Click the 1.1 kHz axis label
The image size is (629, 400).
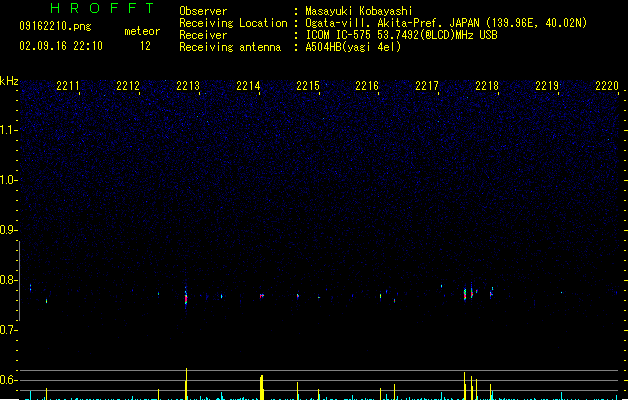pyautogui.click(x=8, y=130)
